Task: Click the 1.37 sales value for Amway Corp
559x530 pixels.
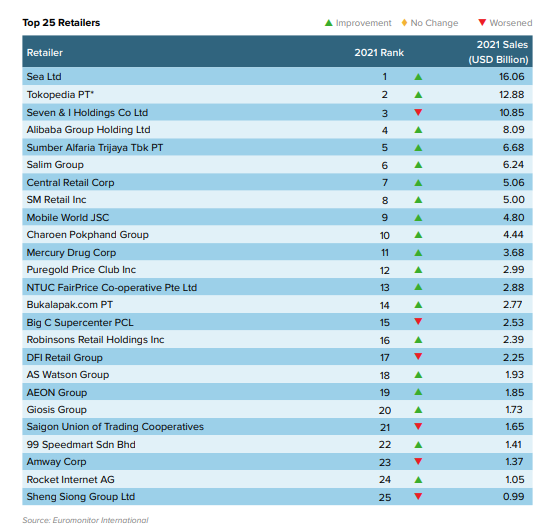Action: pos(514,462)
